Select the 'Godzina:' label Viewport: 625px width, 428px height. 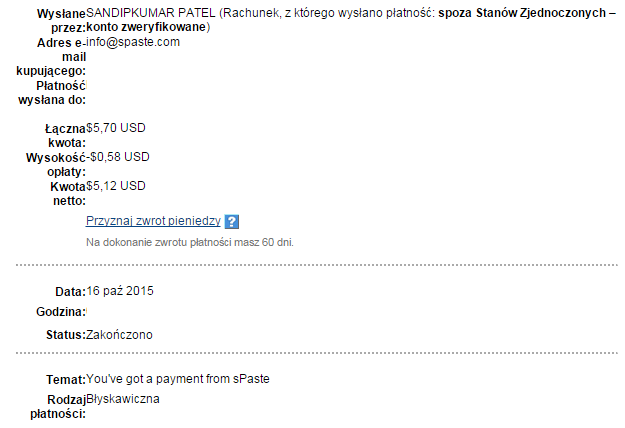point(61,312)
